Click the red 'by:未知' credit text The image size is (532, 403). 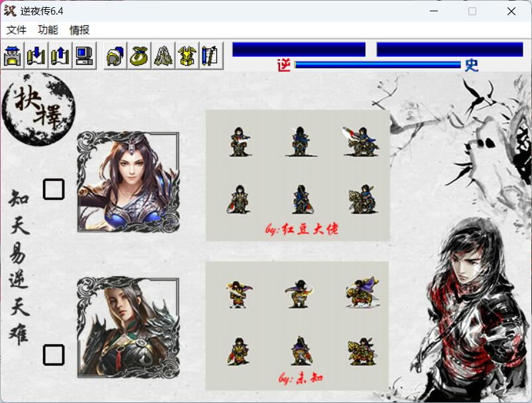tap(301, 378)
